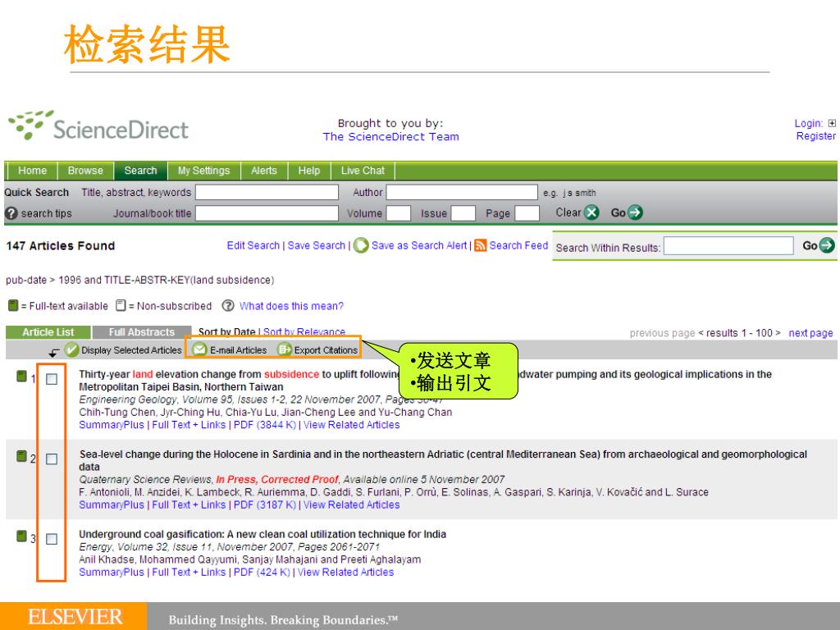Image resolution: width=840 pixels, height=630 pixels.
Task: Click the orange Search Feed RSS icon
Action: point(481,245)
